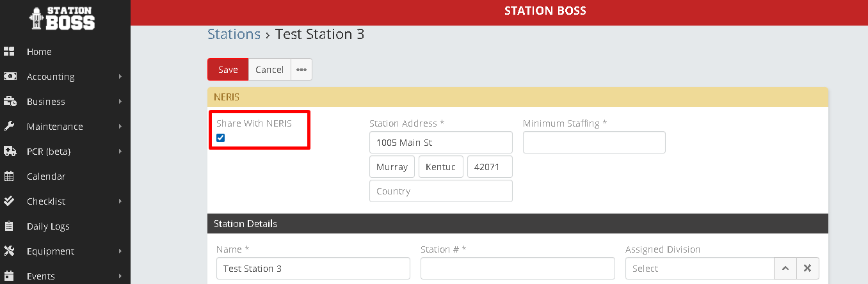868x284 pixels.
Task: Click the Equipment tools icon
Action: pyautogui.click(x=10, y=251)
